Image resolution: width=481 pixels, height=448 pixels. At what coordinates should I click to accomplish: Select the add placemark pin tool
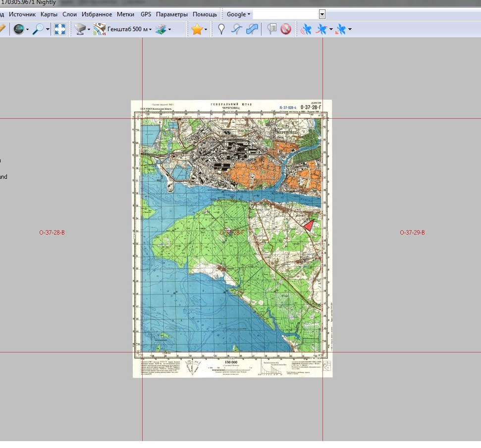click(x=221, y=30)
